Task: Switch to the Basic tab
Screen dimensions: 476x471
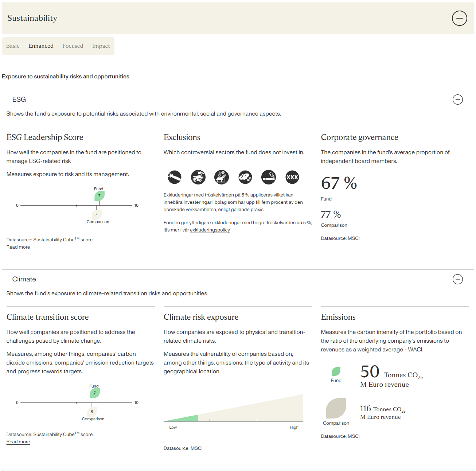Action: coord(13,46)
